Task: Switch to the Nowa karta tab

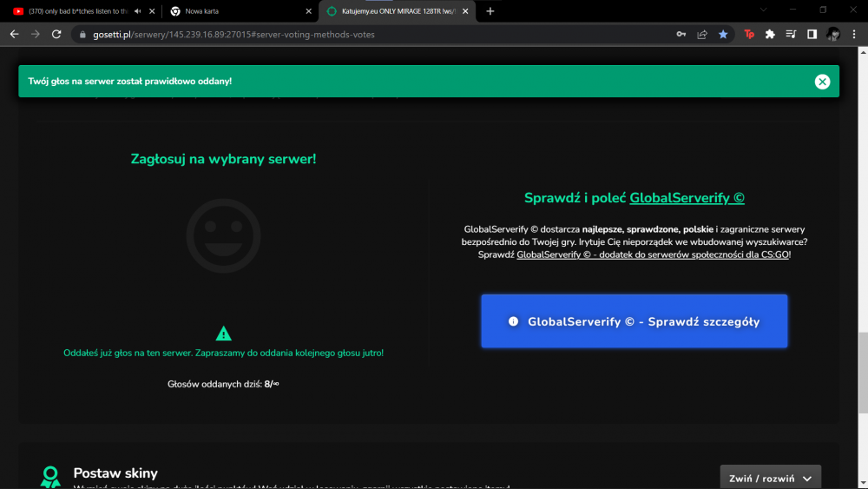Action: (240, 11)
